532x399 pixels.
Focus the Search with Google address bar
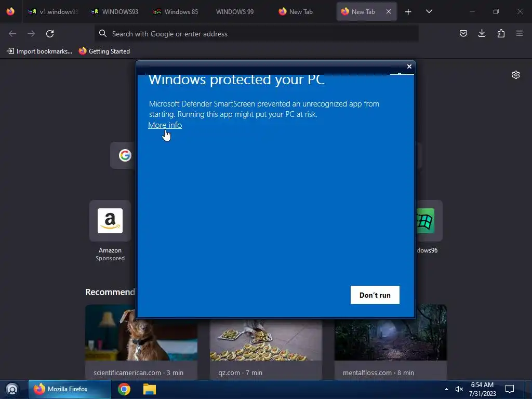(x=257, y=34)
